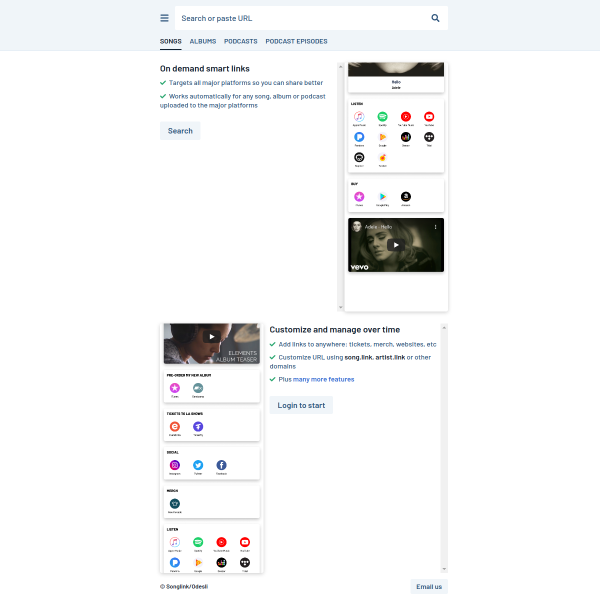
Task: Play the Adele - Hello video
Action: 396,245
